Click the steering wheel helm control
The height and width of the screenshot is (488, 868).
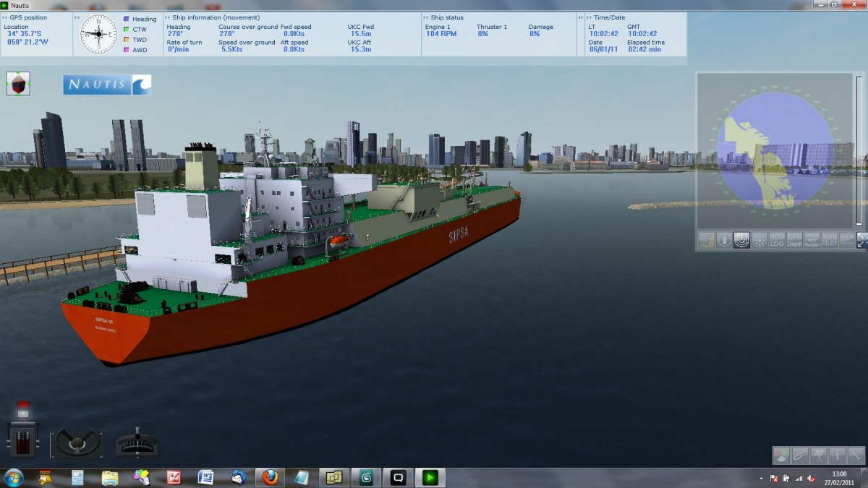tap(77, 442)
